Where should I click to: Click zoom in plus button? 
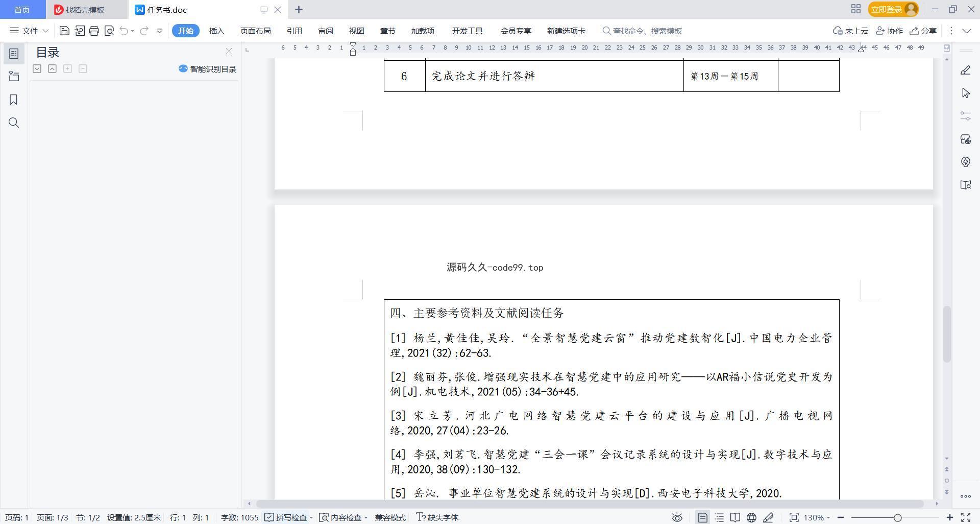tap(950, 518)
